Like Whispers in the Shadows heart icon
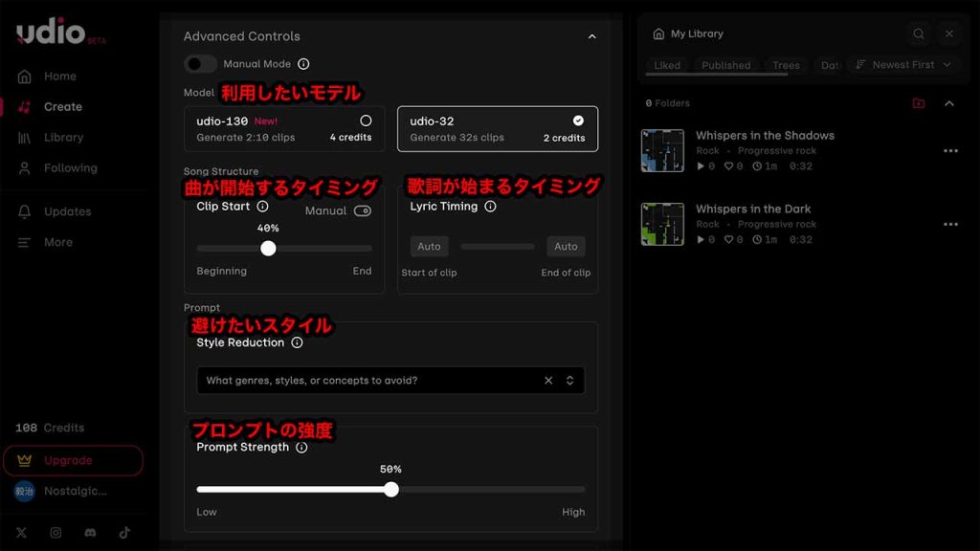Screen dimensions: 980x551 click(x=728, y=166)
